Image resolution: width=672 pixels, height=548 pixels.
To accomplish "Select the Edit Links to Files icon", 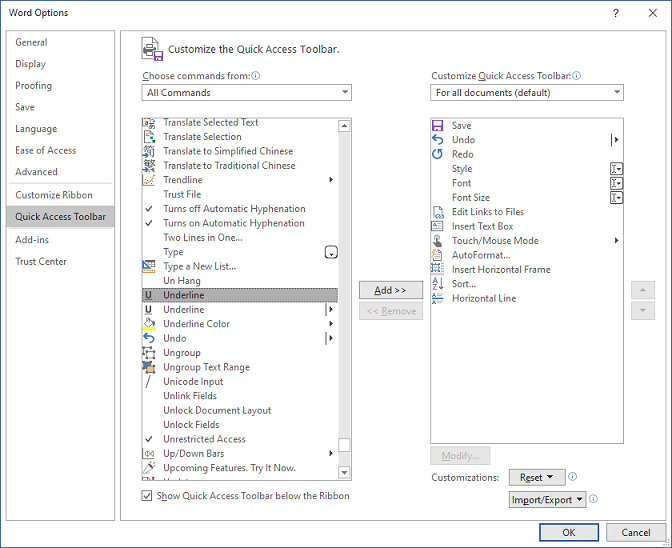I will click(x=438, y=212).
